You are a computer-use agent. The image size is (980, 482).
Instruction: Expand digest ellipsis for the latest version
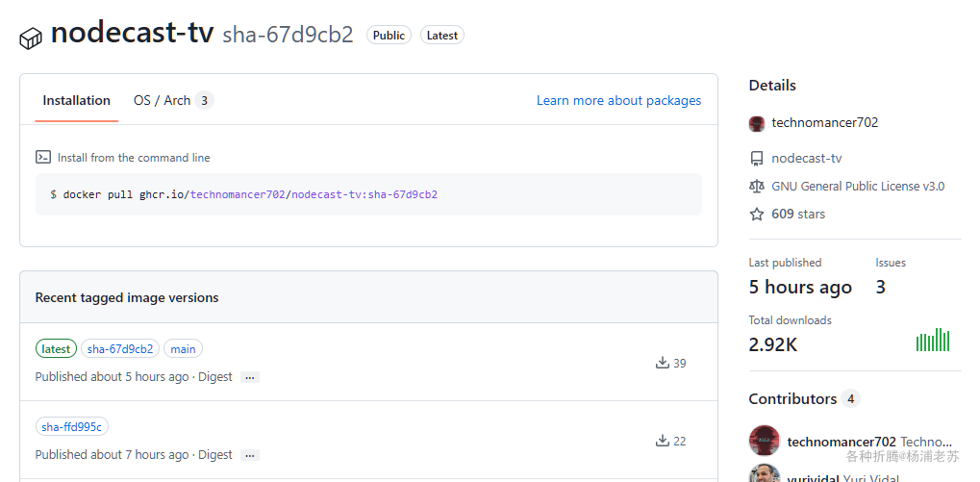point(250,377)
